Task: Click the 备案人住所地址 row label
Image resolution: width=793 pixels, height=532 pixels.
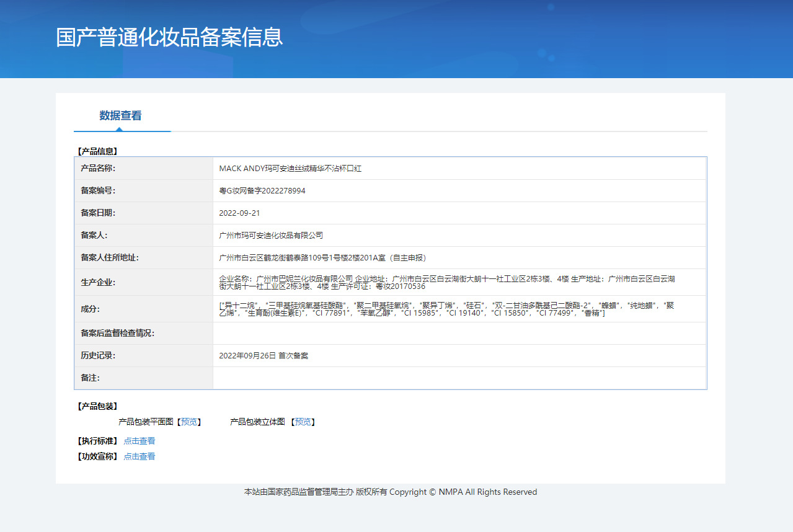Action: (x=110, y=258)
